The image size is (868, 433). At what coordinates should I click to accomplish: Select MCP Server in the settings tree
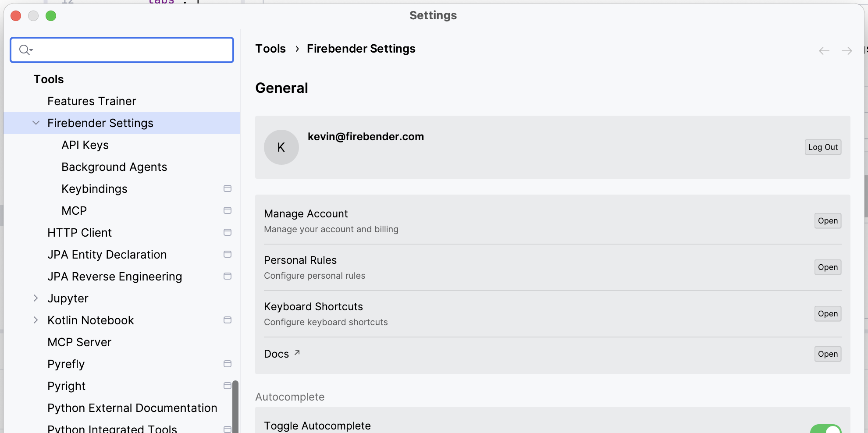point(79,342)
